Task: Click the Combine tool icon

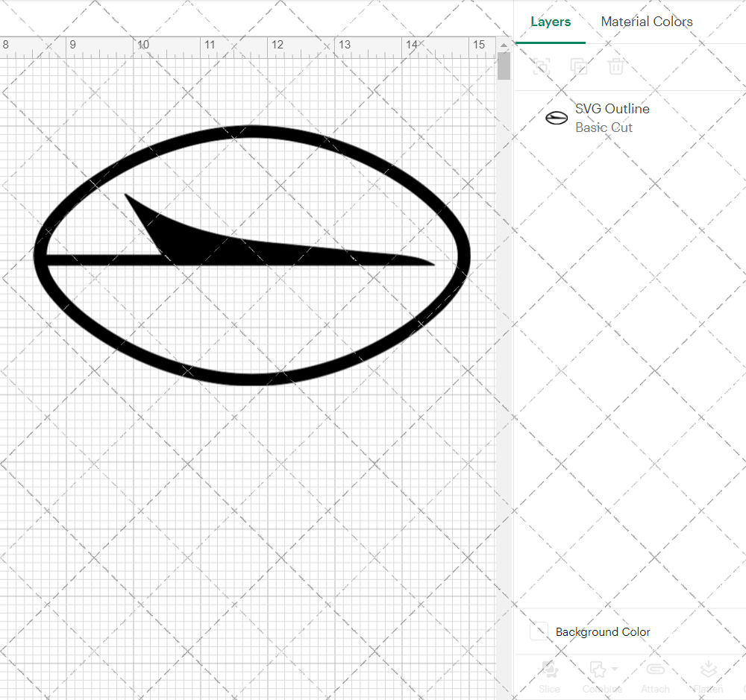Action: pyautogui.click(x=598, y=669)
